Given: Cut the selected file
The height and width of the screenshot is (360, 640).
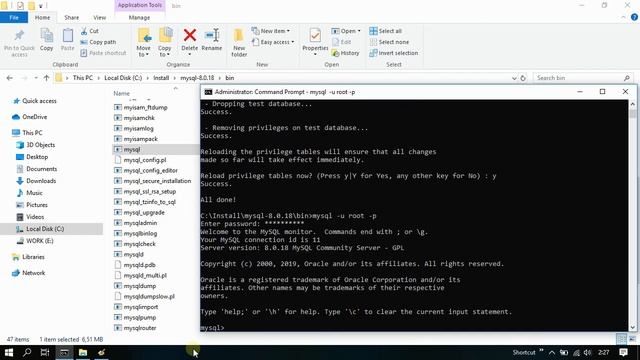Looking at the screenshot, I should click(x=90, y=31).
